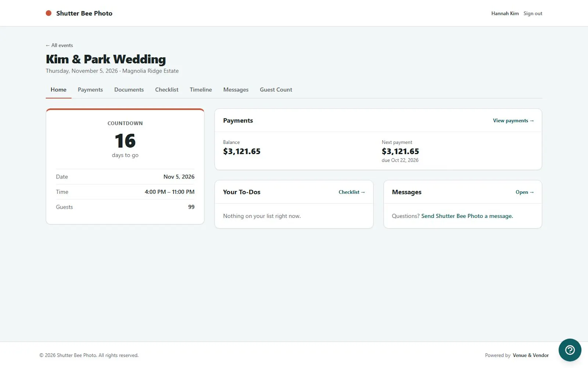Click the Magnolia Ridge Estate subtitle line
The width and height of the screenshot is (588, 368).
click(x=112, y=71)
